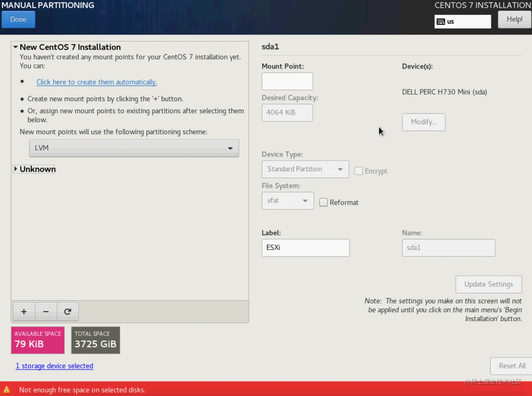Click the Name field showing sda1
532x396 pixels.
pyautogui.click(x=449, y=248)
